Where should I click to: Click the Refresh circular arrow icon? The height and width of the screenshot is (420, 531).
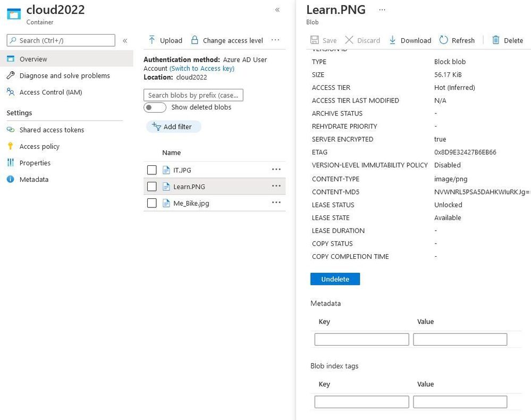(x=444, y=40)
